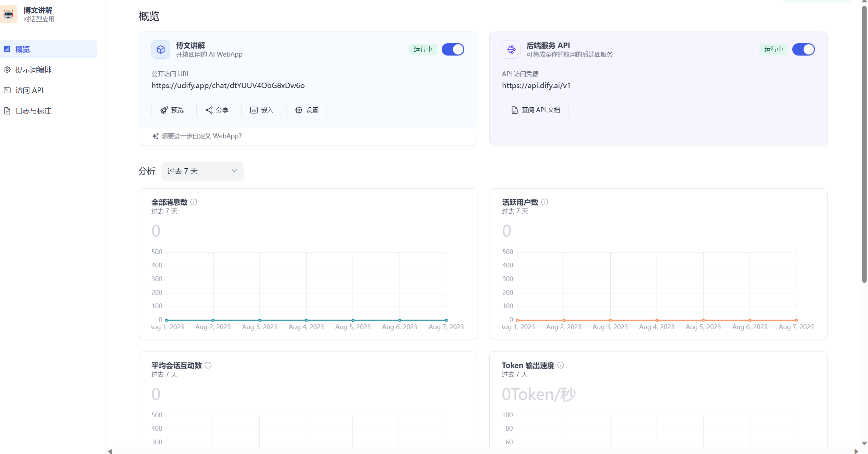Screen dimensions: 868x454
Task: Click the 0Token/秒 value
Action: pyautogui.click(x=539, y=394)
